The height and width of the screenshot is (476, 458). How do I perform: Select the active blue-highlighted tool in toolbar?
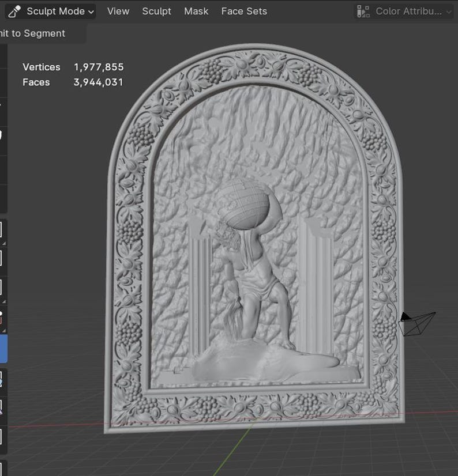tap(3, 349)
